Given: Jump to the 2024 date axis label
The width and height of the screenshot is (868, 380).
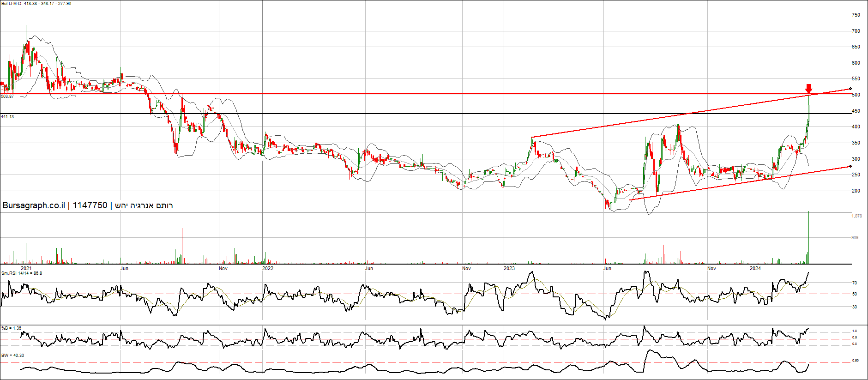Looking at the screenshot, I should (x=755, y=268).
